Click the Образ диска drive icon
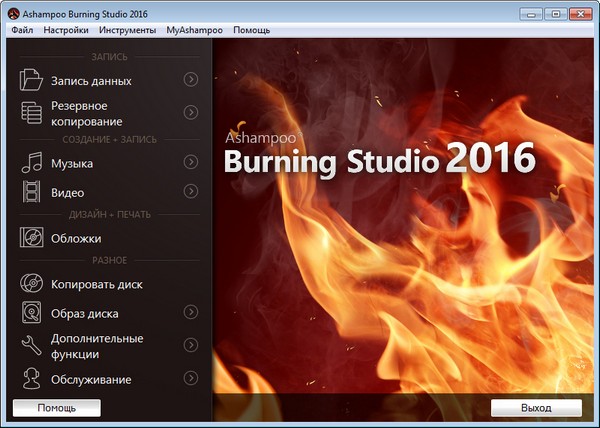 (x=32, y=313)
